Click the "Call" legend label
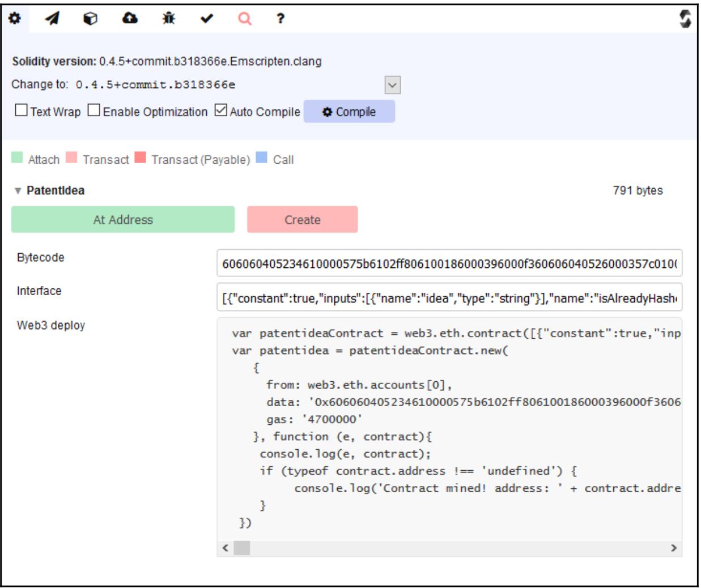This screenshot has height=588, width=701. coord(283,160)
